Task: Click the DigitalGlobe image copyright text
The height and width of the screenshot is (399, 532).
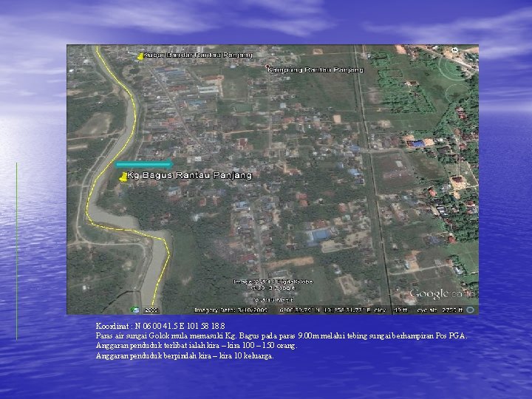Action: [x=273, y=282]
